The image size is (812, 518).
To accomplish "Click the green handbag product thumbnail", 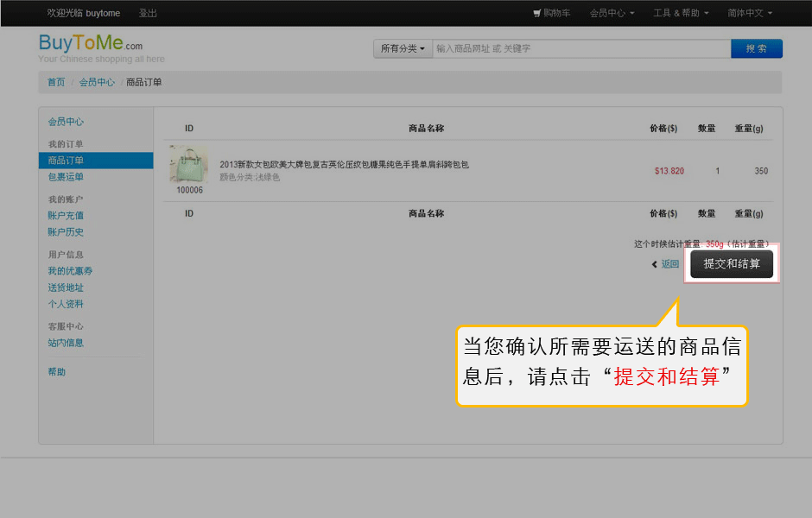I will tap(188, 164).
